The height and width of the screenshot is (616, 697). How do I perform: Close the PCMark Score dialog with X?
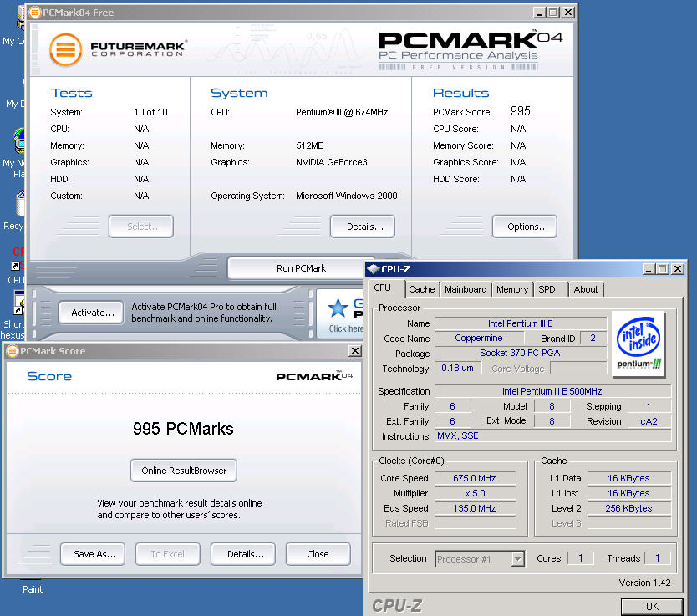point(354,351)
